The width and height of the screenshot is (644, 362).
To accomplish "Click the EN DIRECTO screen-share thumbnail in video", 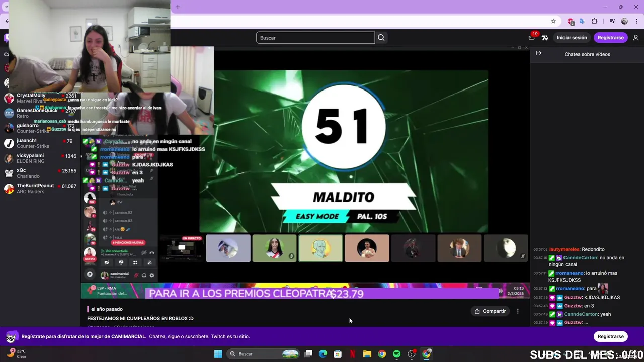I will coord(182,248).
